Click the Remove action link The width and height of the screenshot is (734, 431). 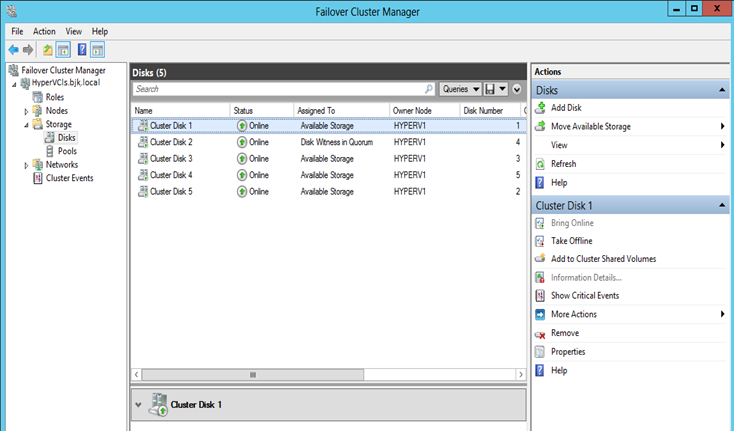click(565, 333)
